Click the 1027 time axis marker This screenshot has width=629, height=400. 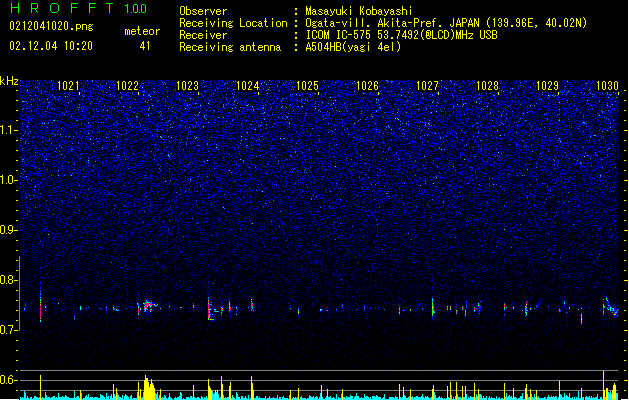pyautogui.click(x=427, y=86)
